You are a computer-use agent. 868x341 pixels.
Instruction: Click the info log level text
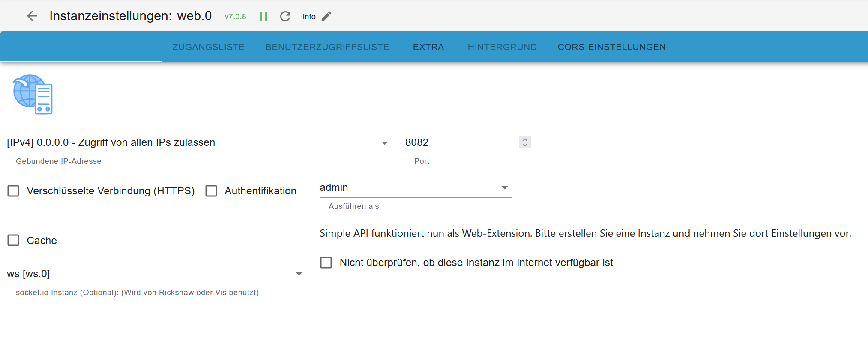(x=309, y=17)
